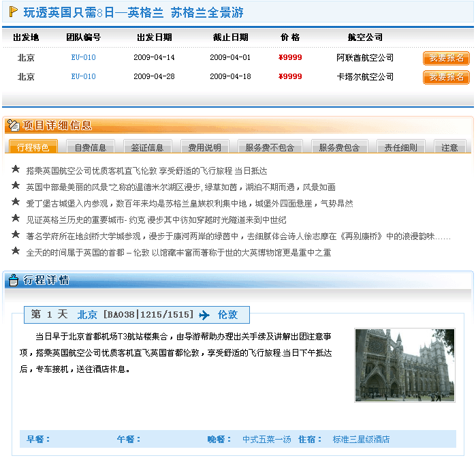Click 我要报名 for the 2009-04-28 departure
476x458 pixels.
tap(446, 77)
